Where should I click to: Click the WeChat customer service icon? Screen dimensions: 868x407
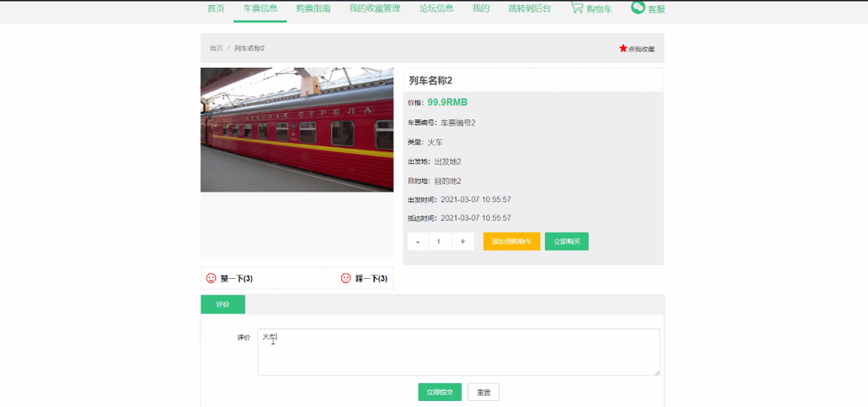pos(638,7)
